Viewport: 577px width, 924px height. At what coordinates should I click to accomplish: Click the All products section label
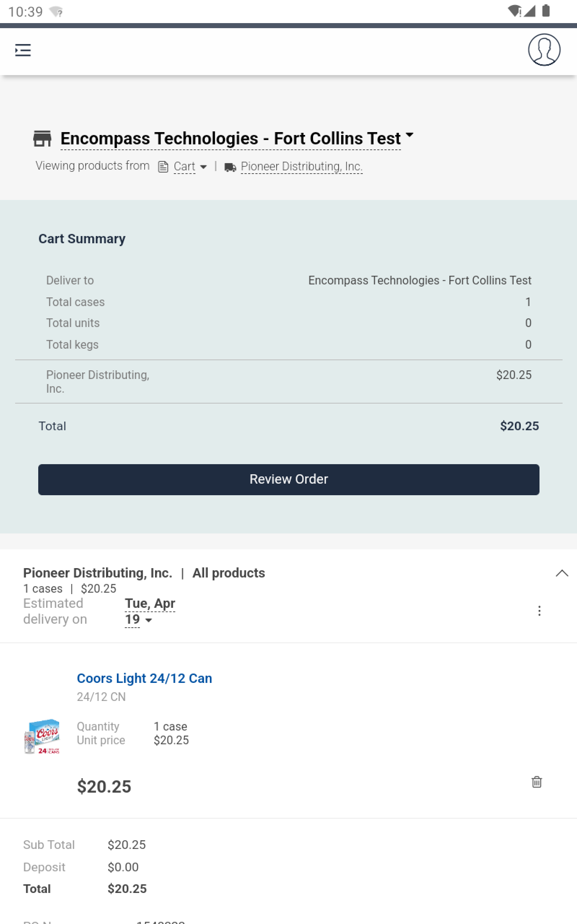pos(229,573)
